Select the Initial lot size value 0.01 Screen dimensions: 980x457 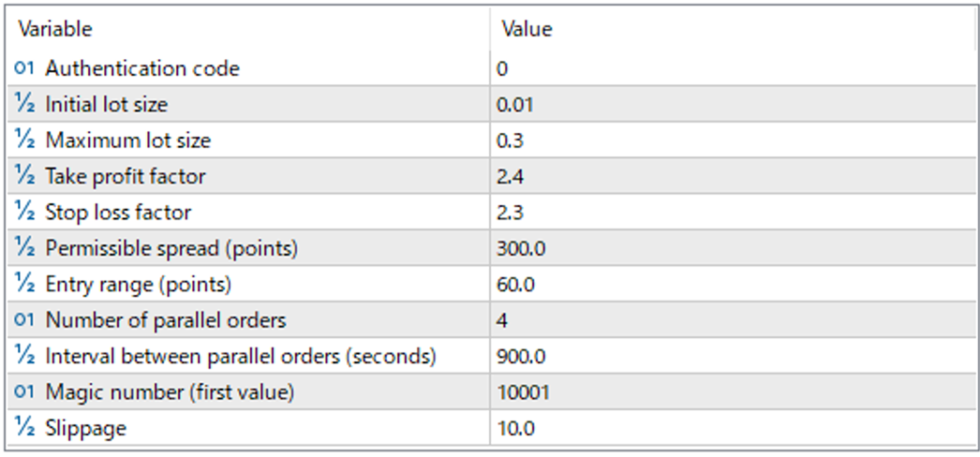coord(515,104)
